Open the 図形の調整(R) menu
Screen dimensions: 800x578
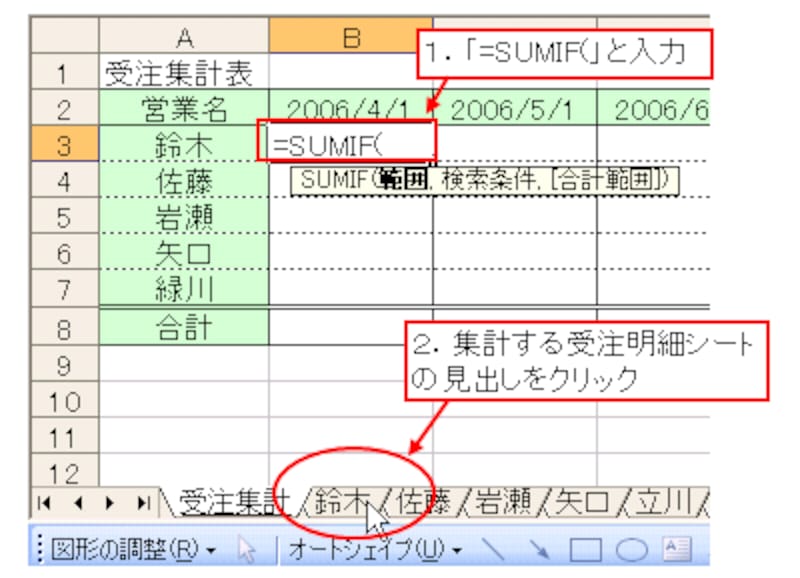click(133, 550)
